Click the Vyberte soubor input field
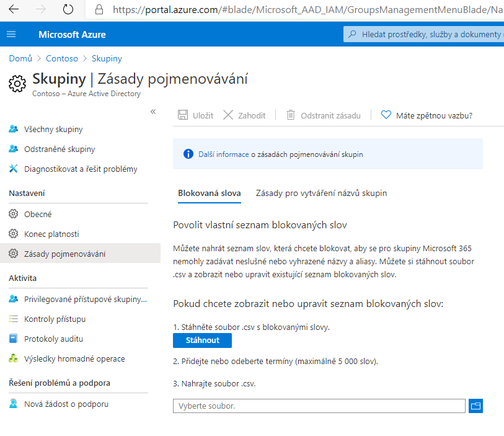504x436 pixels. (319, 406)
